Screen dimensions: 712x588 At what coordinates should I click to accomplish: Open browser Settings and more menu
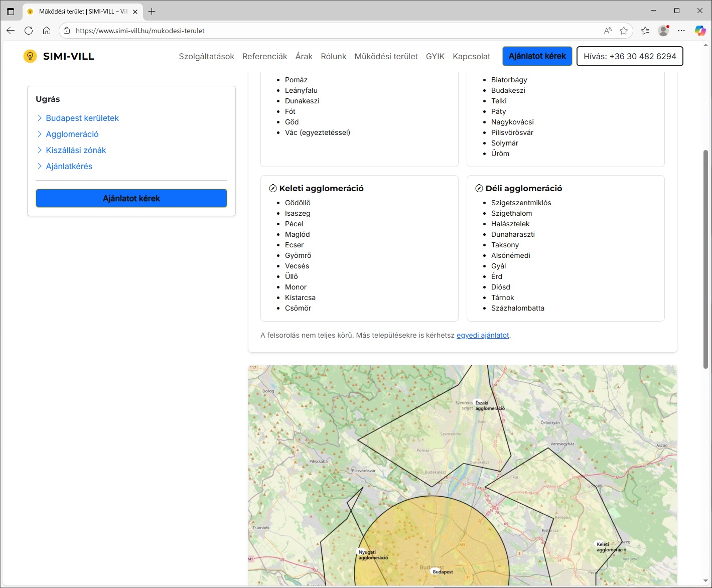[681, 31]
